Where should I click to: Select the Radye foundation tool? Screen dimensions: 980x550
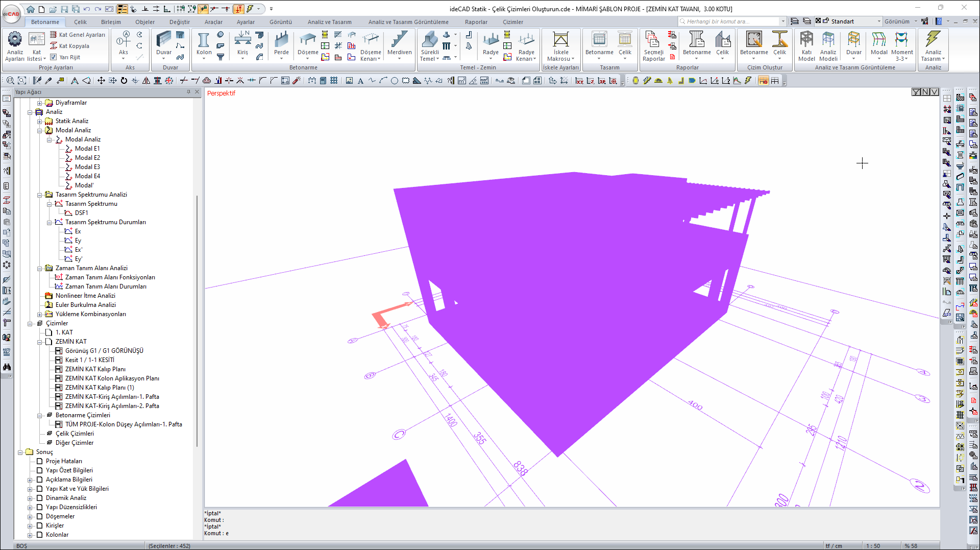point(491,41)
